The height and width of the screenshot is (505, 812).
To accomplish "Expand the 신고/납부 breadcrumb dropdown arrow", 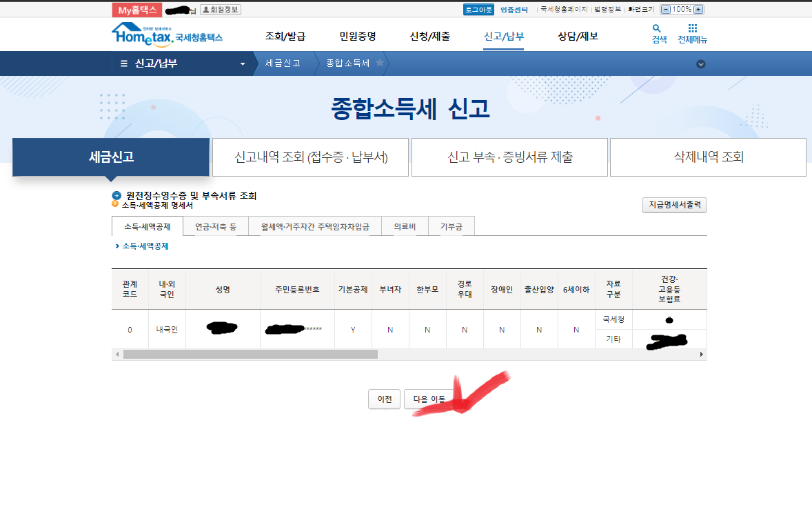I will [x=243, y=63].
